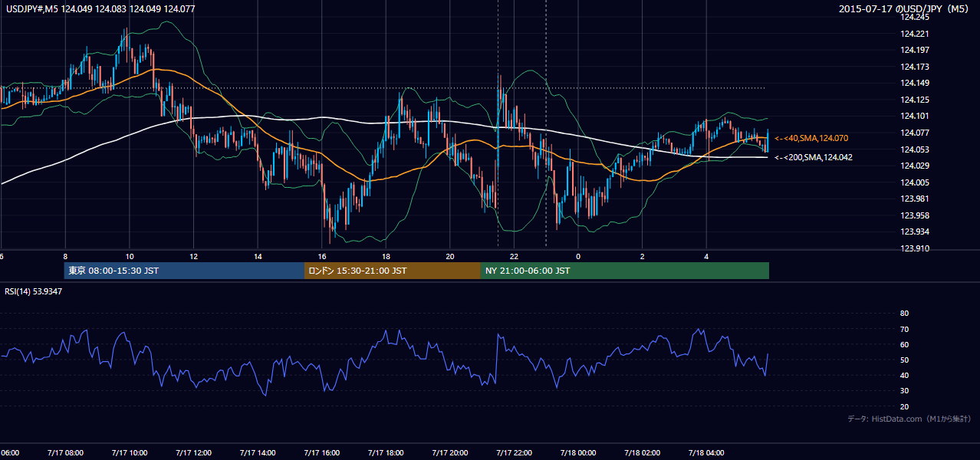This screenshot has width=980, height=460.
Task: Click the 7/17 14:00 time axis label
Action: click(258, 453)
